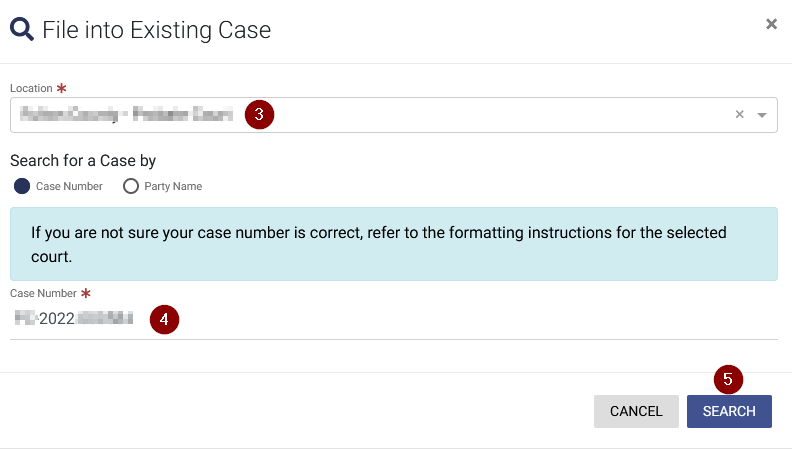The height and width of the screenshot is (449, 792).
Task: Click the SEARCH button
Action: tap(729, 411)
